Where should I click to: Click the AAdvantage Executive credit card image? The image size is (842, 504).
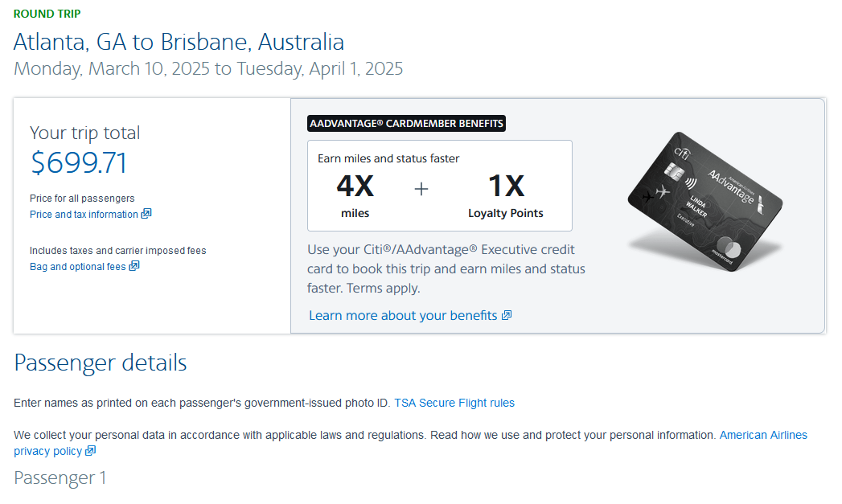tap(704, 201)
